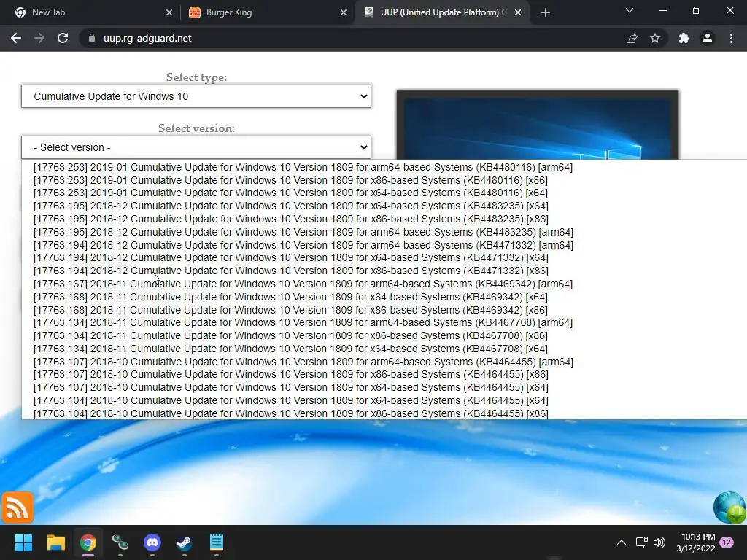Open Discord from the taskbar
Screen dimensions: 747x560
(152, 542)
